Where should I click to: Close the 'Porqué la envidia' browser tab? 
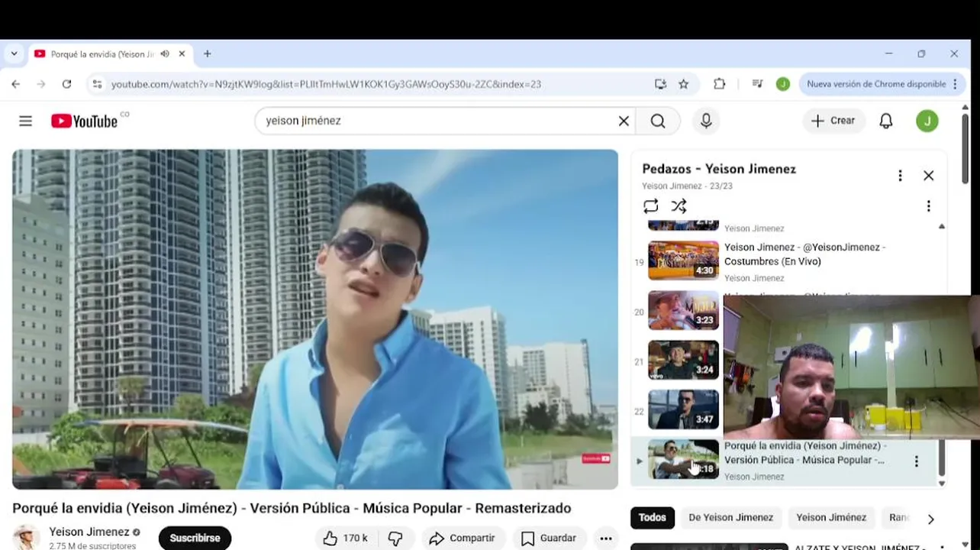pyautogui.click(x=182, y=54)
